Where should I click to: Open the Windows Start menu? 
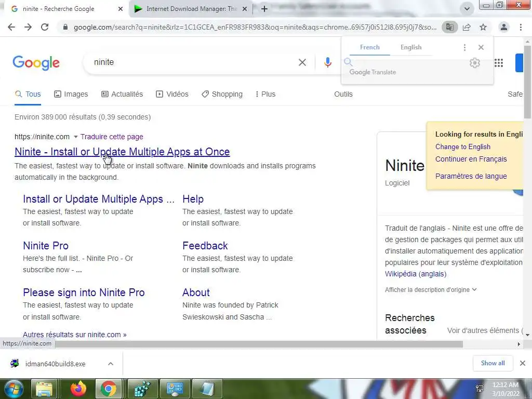coord(13,389)
